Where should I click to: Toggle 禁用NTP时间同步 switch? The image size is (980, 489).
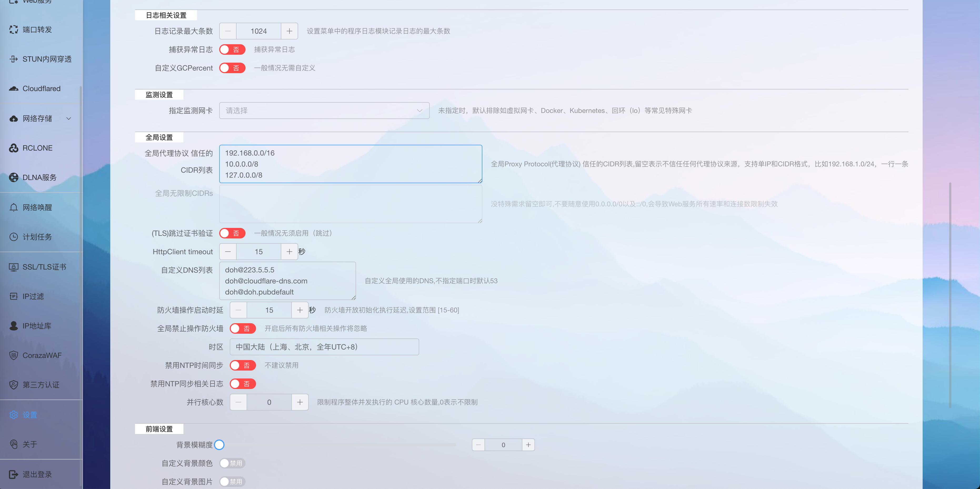pyautogui.click(x=243, y=365)
